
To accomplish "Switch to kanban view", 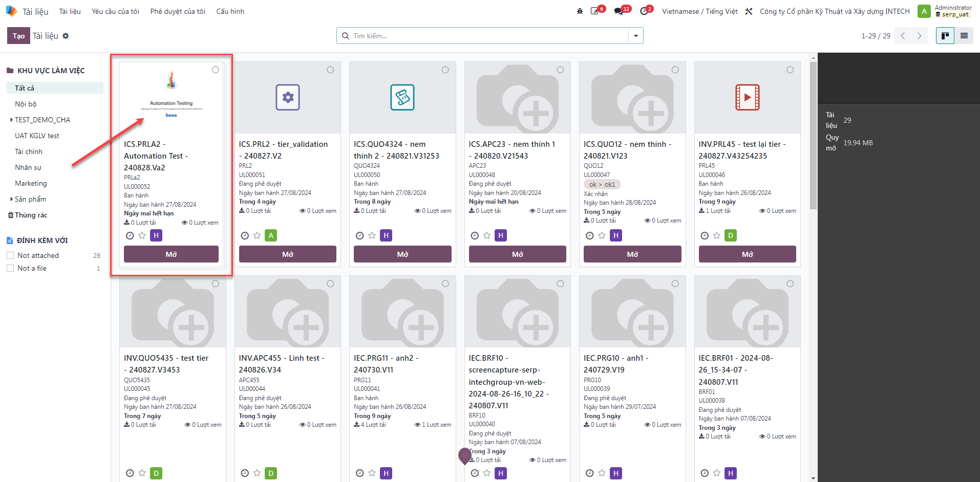I will click(945, 36).
